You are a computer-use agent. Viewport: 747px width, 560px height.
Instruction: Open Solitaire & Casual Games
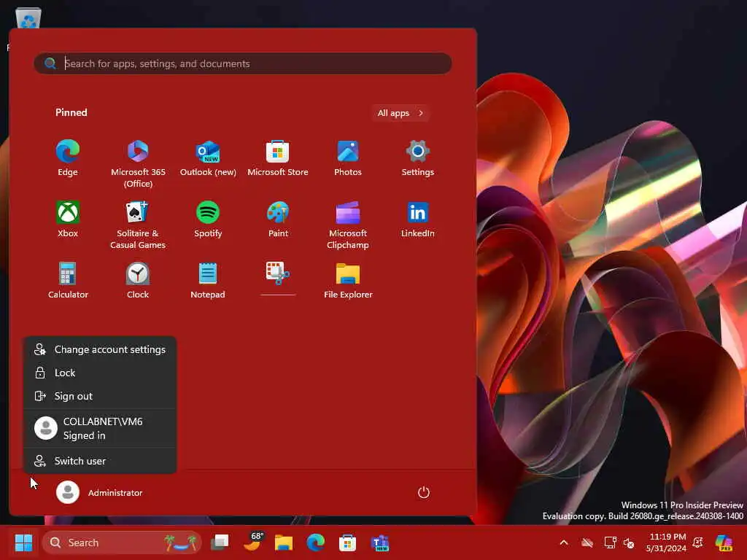click(138, 225)
